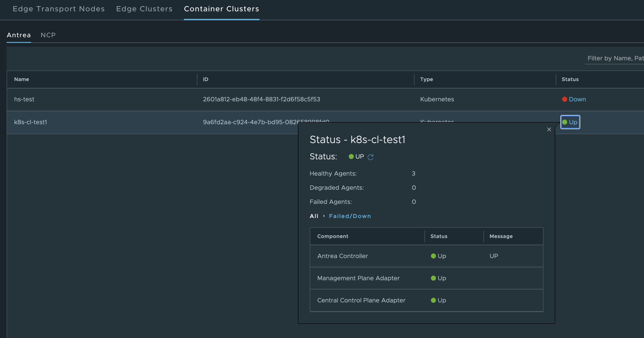Click the green Up status dot for k8s-cl-test1
The width and height of the screenshot is (644, 338).
(x=565, y=122)
